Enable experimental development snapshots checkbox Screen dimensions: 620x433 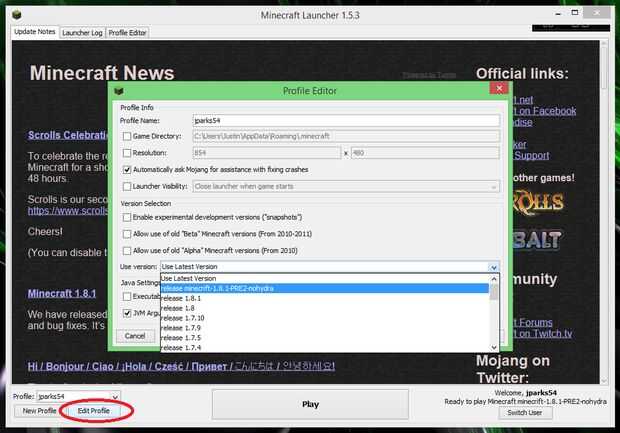click(x=127, y=217)
